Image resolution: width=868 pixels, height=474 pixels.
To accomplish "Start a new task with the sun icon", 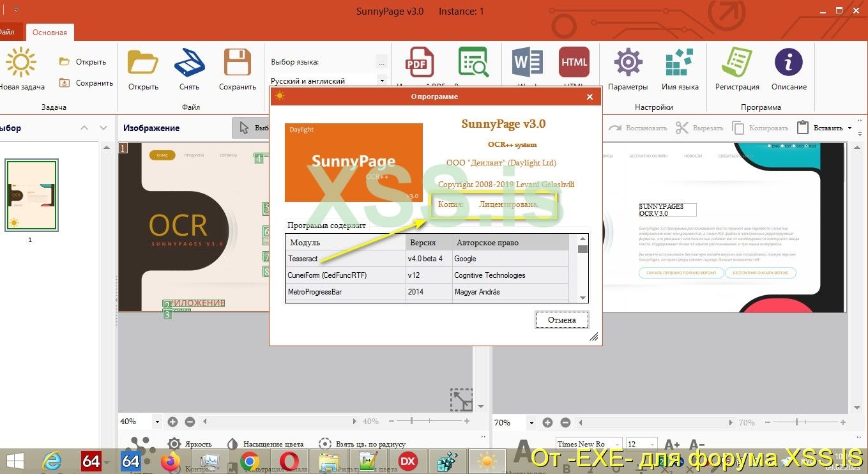I will tap(21, 63).
